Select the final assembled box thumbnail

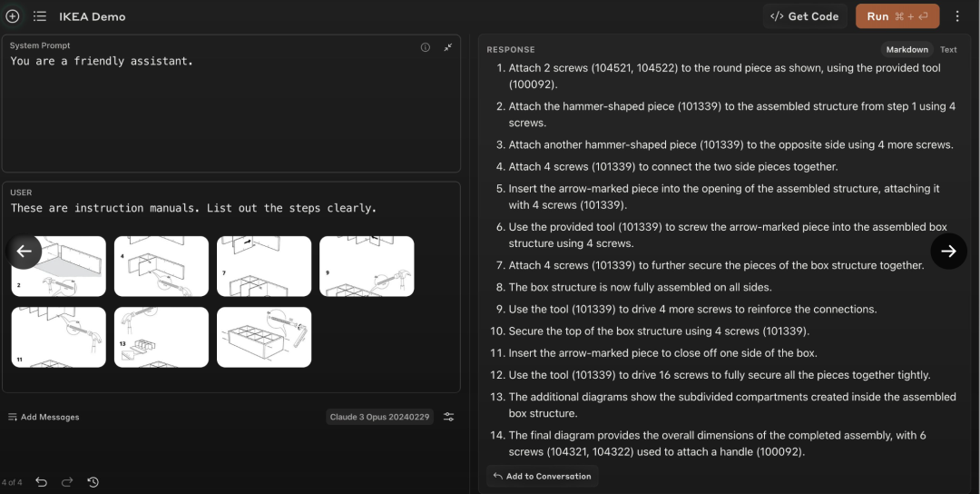click(x=264, y=337)
